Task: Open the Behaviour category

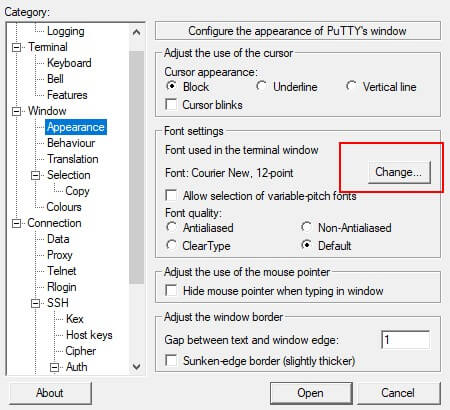Action: pos(71,143)
